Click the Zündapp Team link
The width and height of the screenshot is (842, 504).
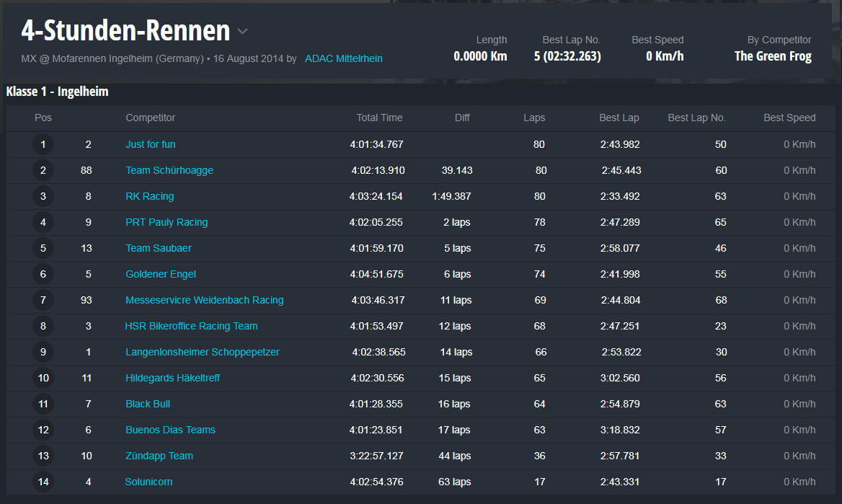click(x=159, y=456)
